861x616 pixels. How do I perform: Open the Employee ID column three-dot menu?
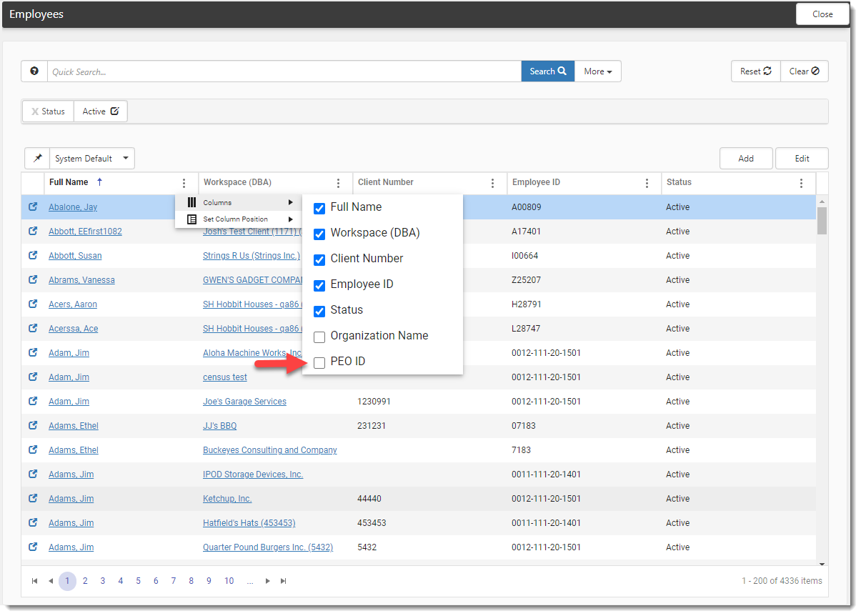pos(647,183)
